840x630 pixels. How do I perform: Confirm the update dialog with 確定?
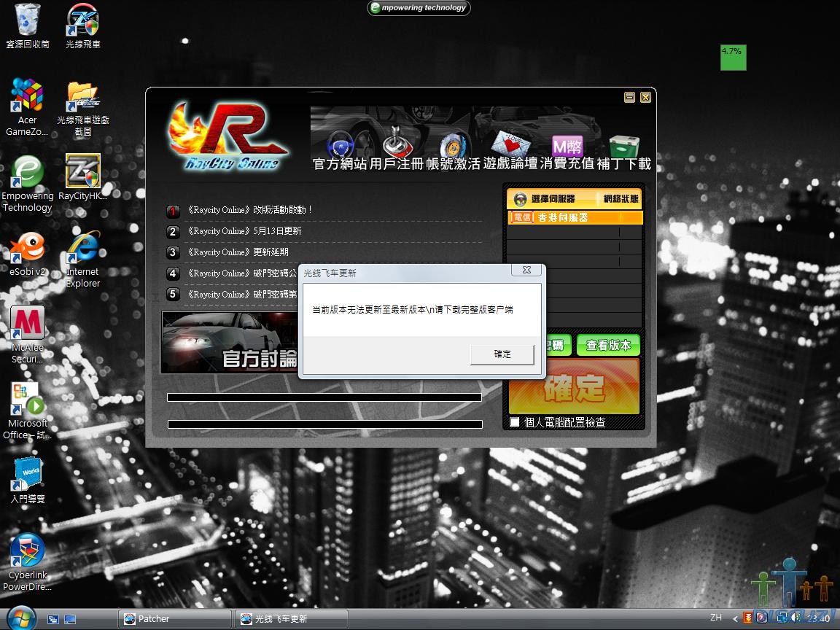click(502, 354)
